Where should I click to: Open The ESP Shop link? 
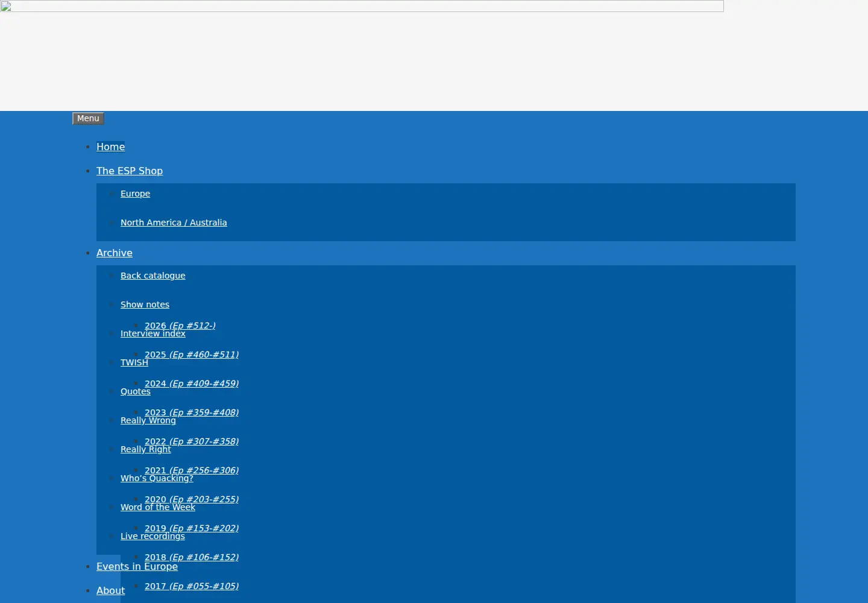coord(130,171)
